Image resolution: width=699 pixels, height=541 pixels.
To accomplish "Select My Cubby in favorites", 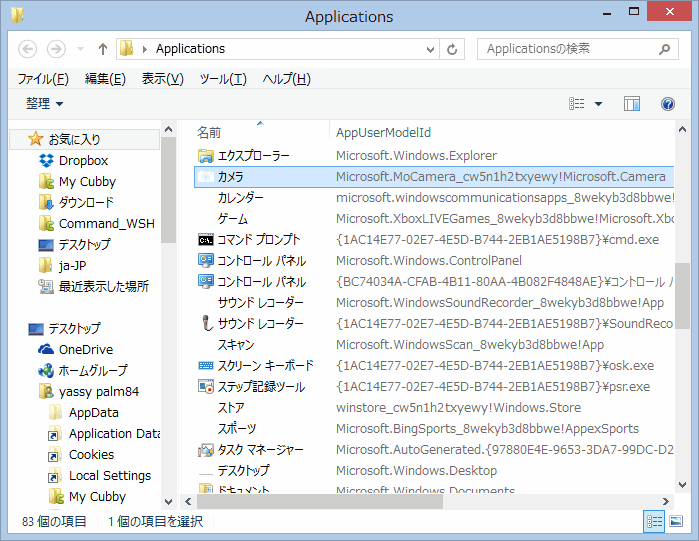I will [x=87, y=182].
